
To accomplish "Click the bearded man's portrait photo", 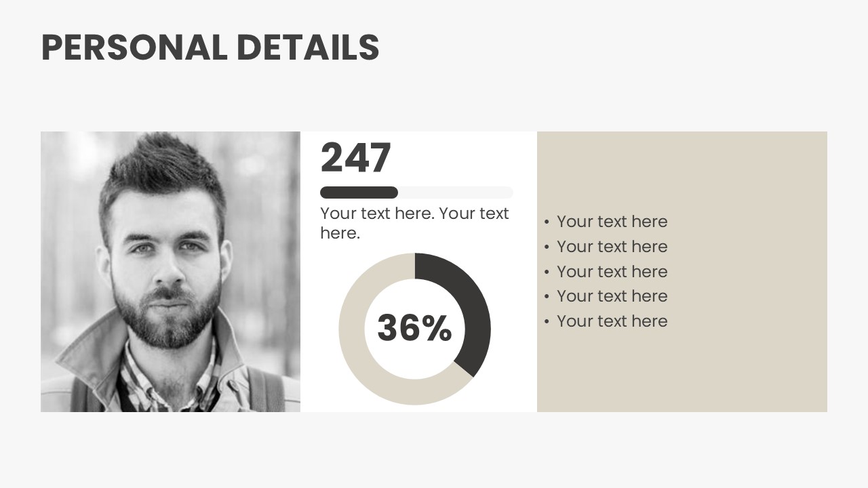I will tap(170, 272).
